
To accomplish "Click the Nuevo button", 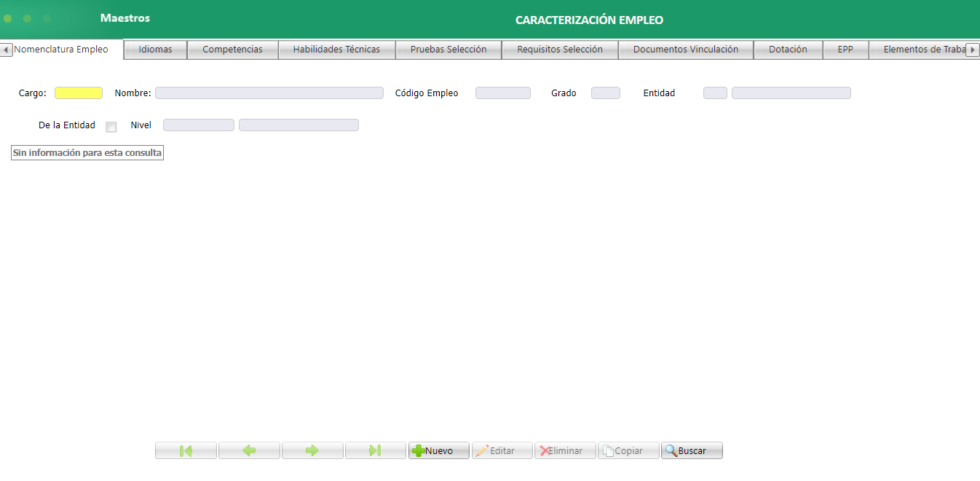I will (439, 450).
